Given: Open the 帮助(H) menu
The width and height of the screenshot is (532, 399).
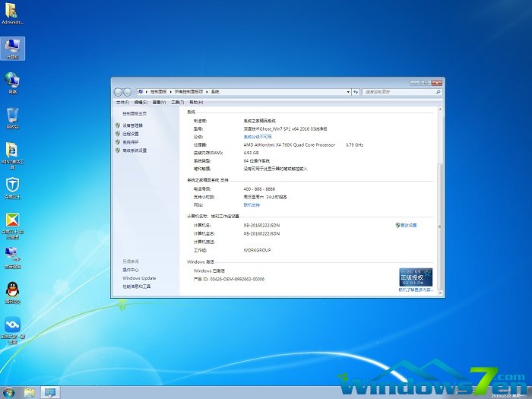Looking at the screenshot, I should point(196,102).
